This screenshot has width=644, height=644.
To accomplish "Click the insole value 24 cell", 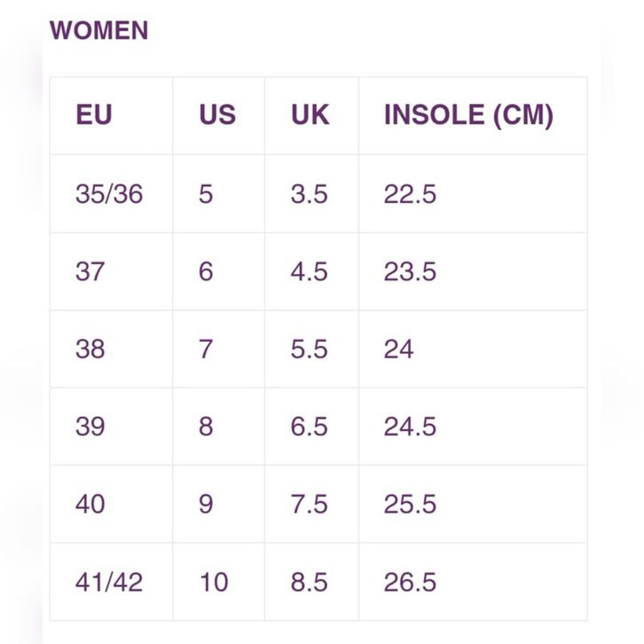I will tap(399, 349).
